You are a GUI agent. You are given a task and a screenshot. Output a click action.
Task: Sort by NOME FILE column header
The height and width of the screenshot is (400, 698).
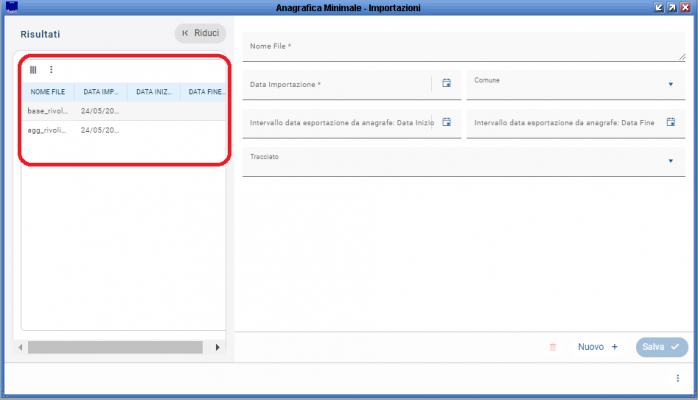(48, 92)
